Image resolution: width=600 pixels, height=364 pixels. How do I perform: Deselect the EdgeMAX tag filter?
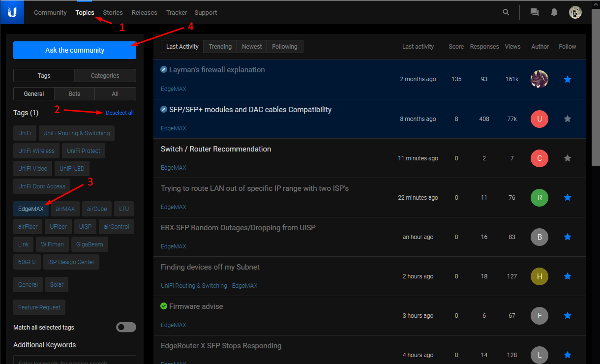pos(31,209)
